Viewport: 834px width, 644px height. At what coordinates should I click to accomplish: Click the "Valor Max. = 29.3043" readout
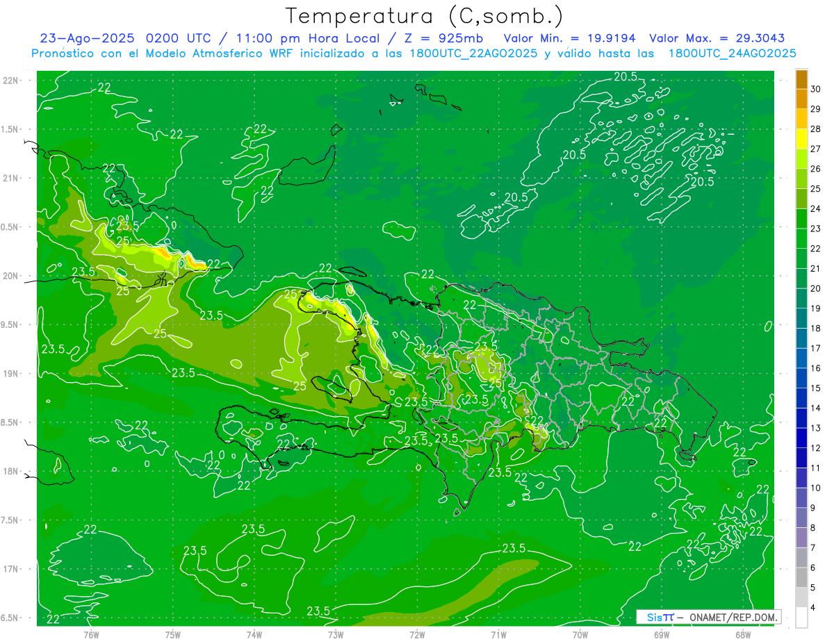717,38
